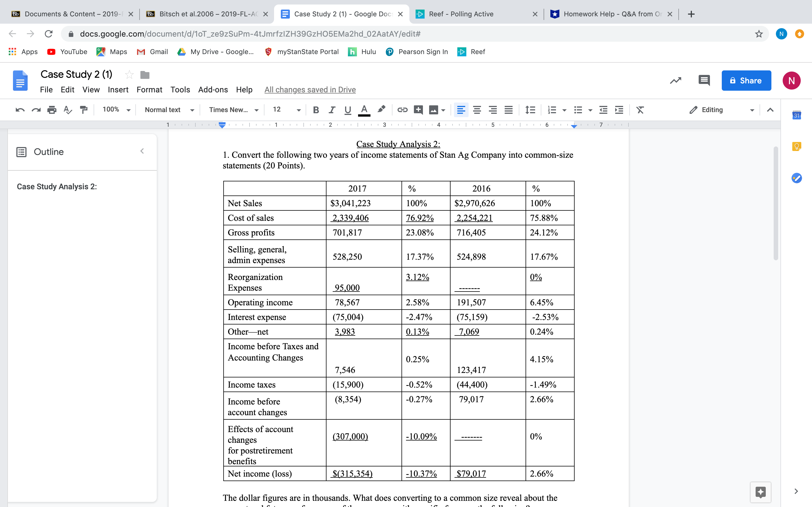Image resolution: width=812 pixels, height=507 pixels.
Task: Toggle underline formatting
Action: [x=347, y=110]
